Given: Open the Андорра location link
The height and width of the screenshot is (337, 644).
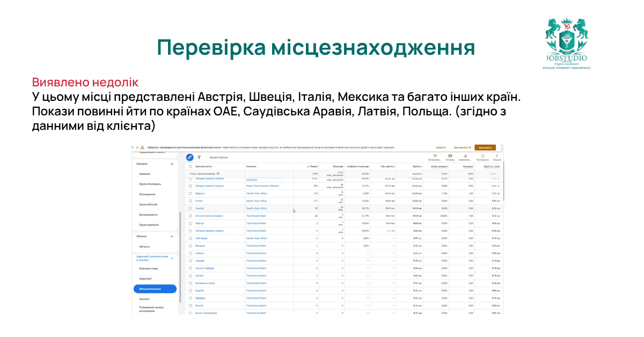Looking at the screenshot, I should tap(200, 260).
